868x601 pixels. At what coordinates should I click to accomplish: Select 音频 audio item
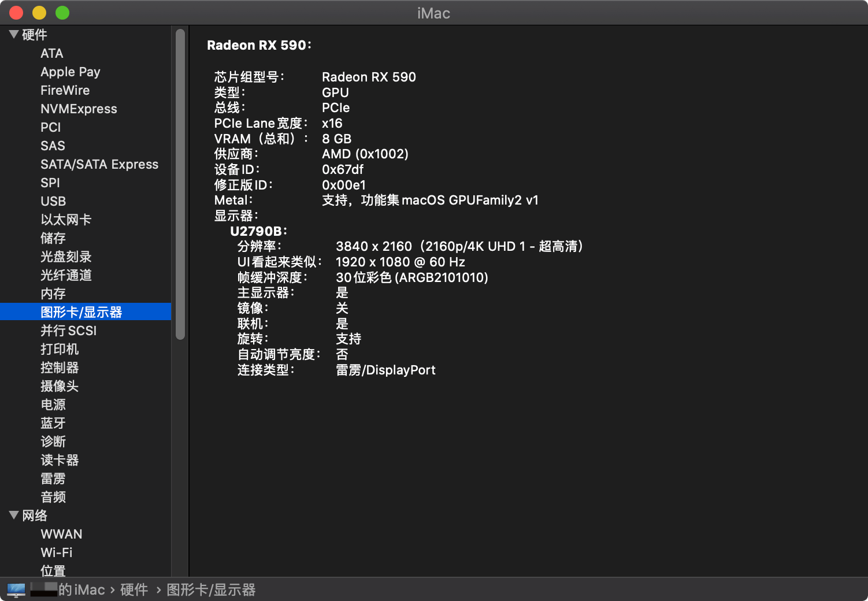pyautogui.click(x=53, y=497)
